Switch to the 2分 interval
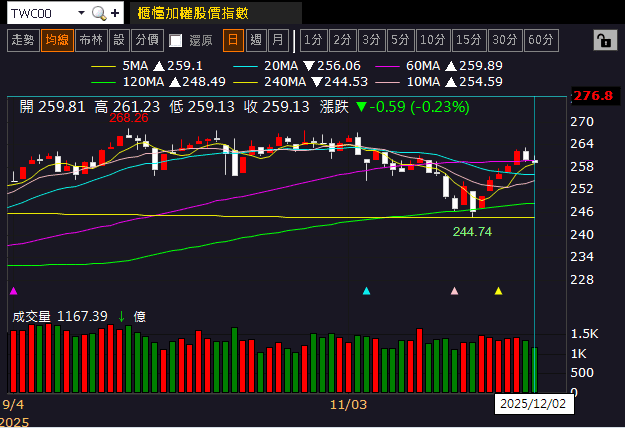The image size is (625, 428). tap(342, 40)
